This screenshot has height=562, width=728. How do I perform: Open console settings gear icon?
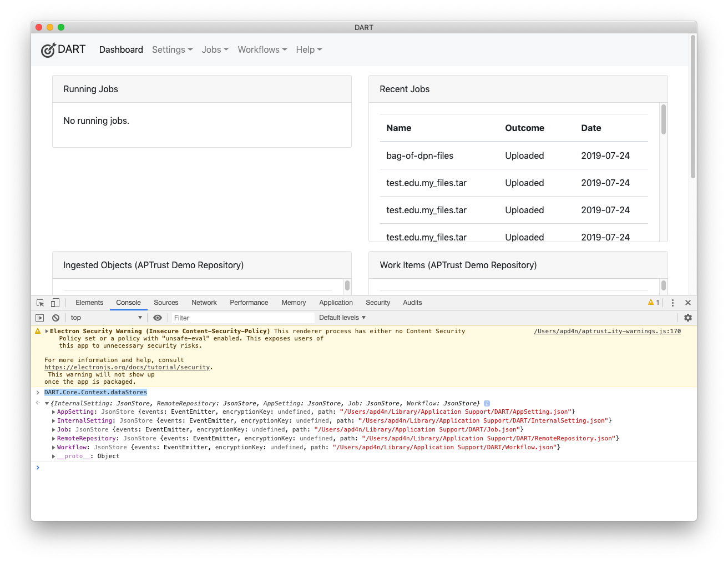coord(687,318)
